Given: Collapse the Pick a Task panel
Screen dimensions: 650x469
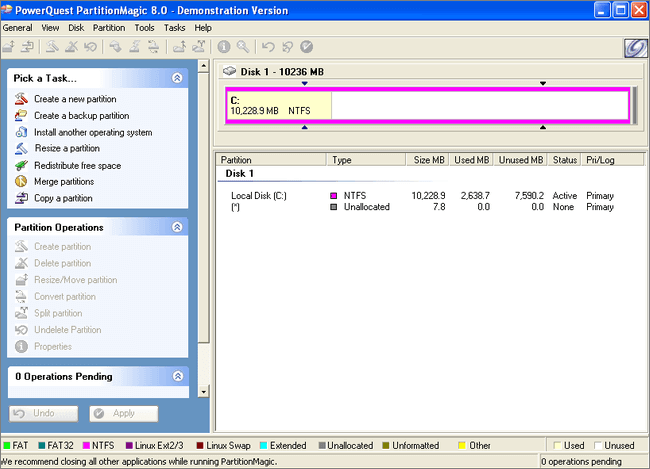Looking at the screenshot, I should click(177, 77).
